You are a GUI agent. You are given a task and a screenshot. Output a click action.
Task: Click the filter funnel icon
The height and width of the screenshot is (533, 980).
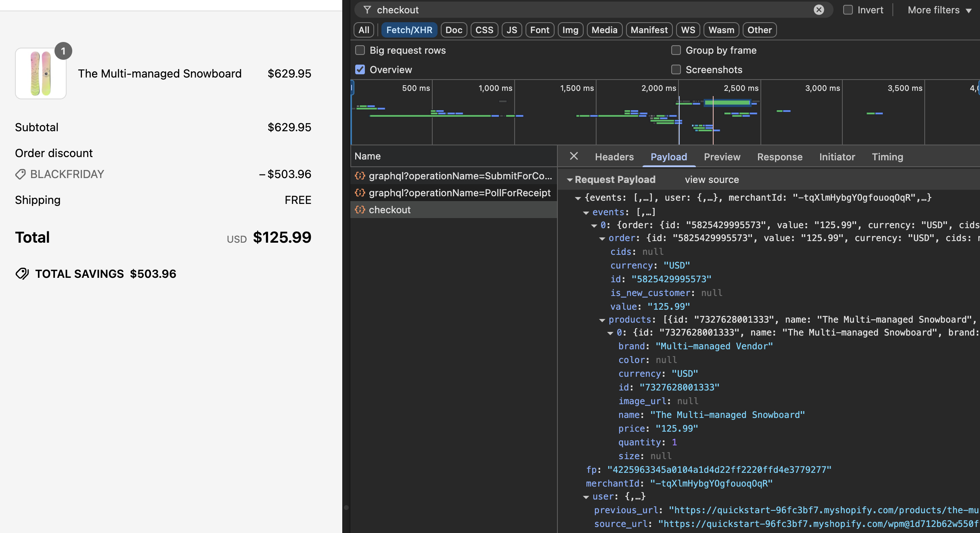(x=367, y=10)
